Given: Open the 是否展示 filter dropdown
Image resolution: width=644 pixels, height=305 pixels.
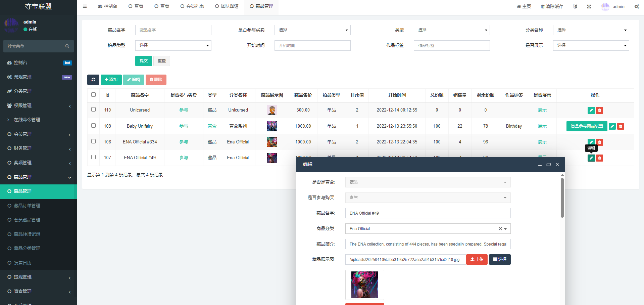Looking at the screenshot, I should coord(591,46).
